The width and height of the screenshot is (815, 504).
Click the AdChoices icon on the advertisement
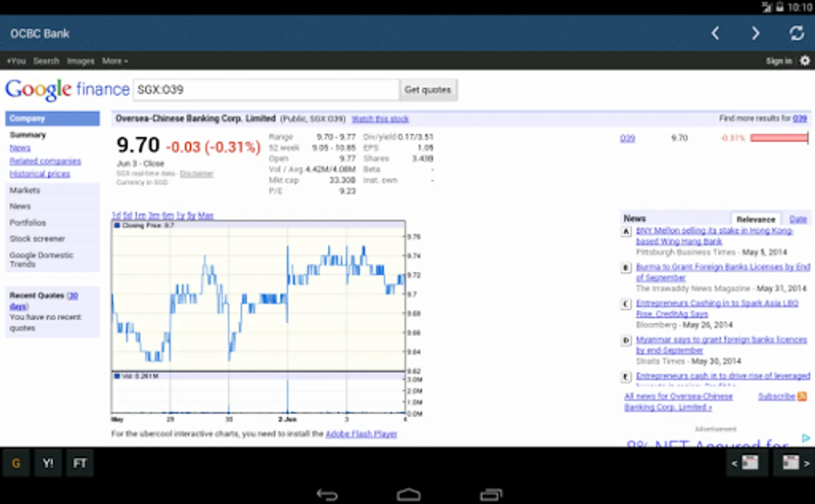pos(806,438)
